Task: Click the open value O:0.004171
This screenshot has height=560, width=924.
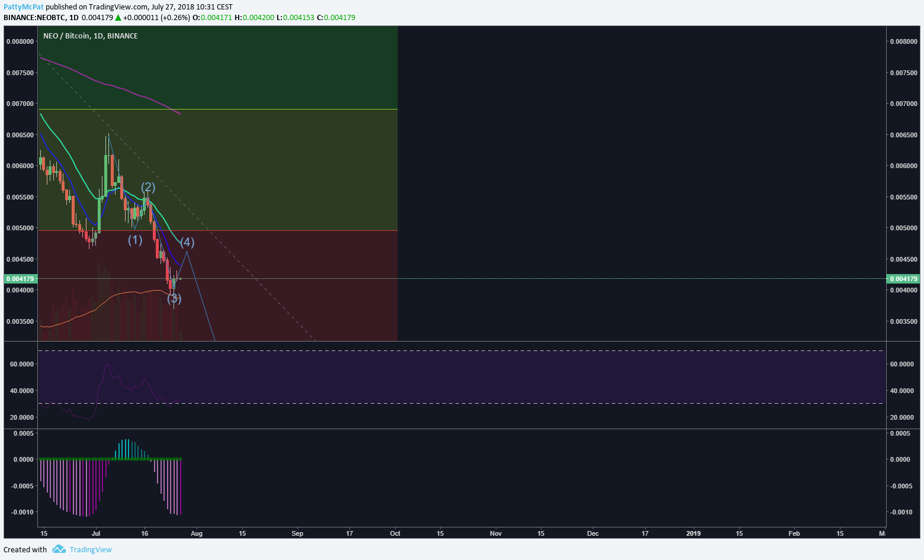Action: (x=213, y=18)
